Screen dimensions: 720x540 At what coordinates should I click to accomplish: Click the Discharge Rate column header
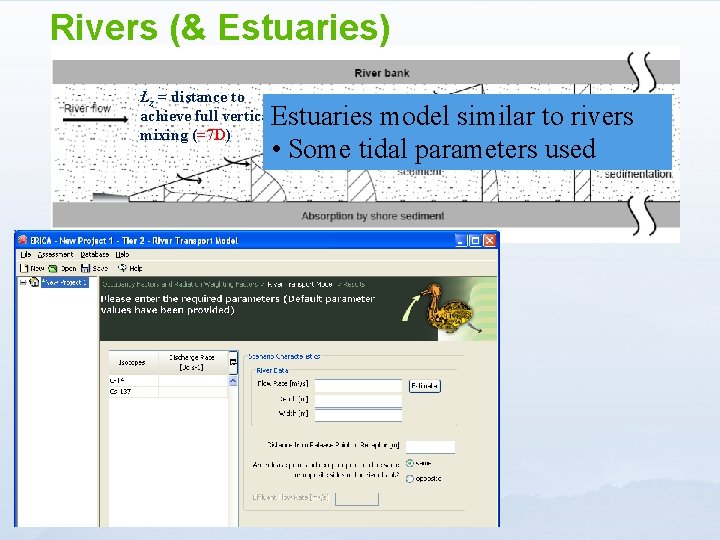point(192,362)
